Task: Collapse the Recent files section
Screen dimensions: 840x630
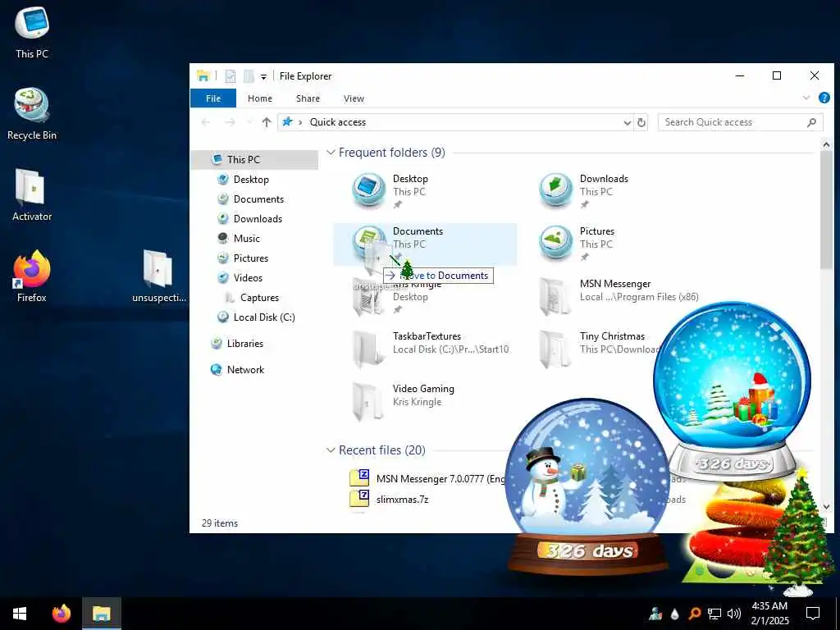Action: click(x=331, y=450)
